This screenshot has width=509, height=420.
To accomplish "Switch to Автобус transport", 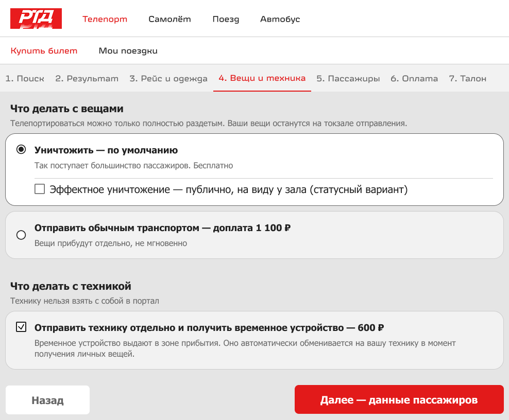I will 280,19.
